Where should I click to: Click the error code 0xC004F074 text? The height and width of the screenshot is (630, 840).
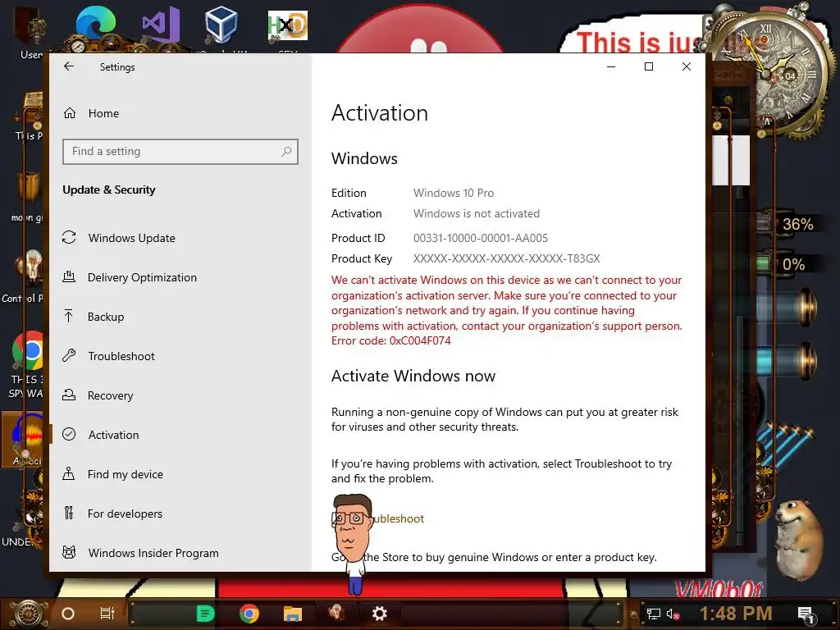click(420, 340)
